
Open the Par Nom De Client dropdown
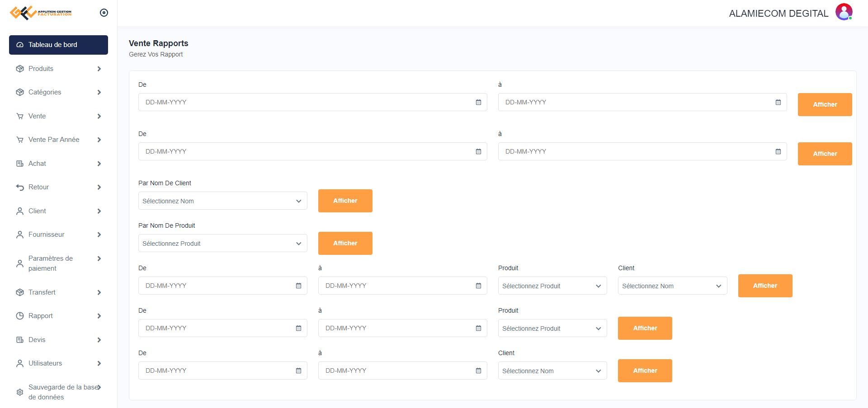tap(222, 201)
